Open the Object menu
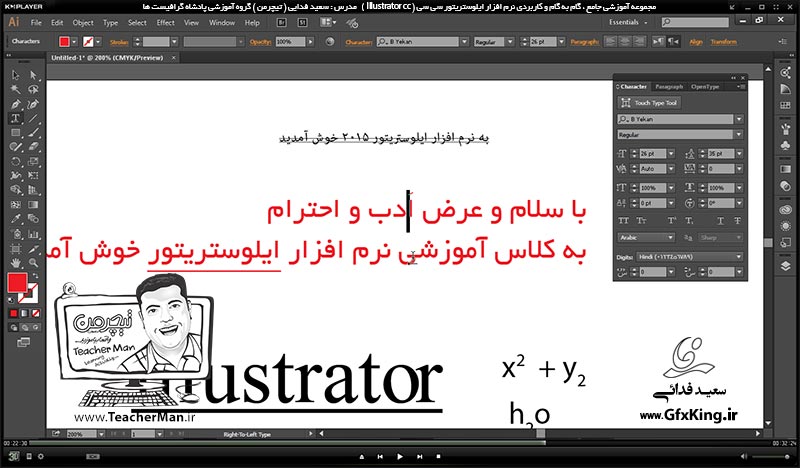Screen dimensions: 800x468 tap(83, 22)
